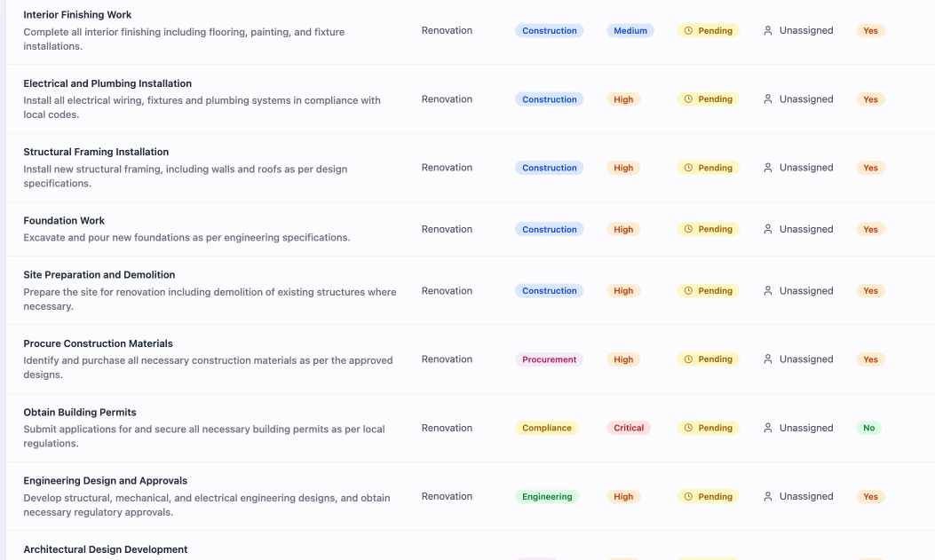Toggle the Yes badge on Procure Construction Materials
Viewport: 935px width, 560px height.
pyautogui.click(x=870, y=359)
